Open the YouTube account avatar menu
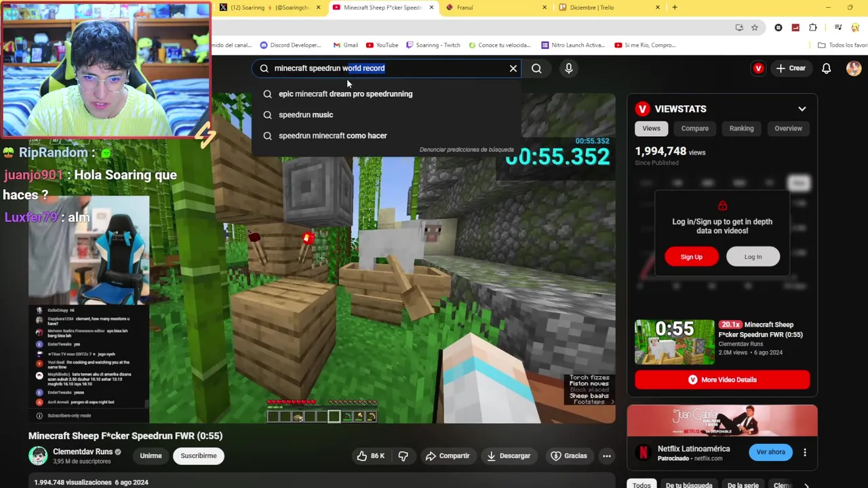 (854, 68)
